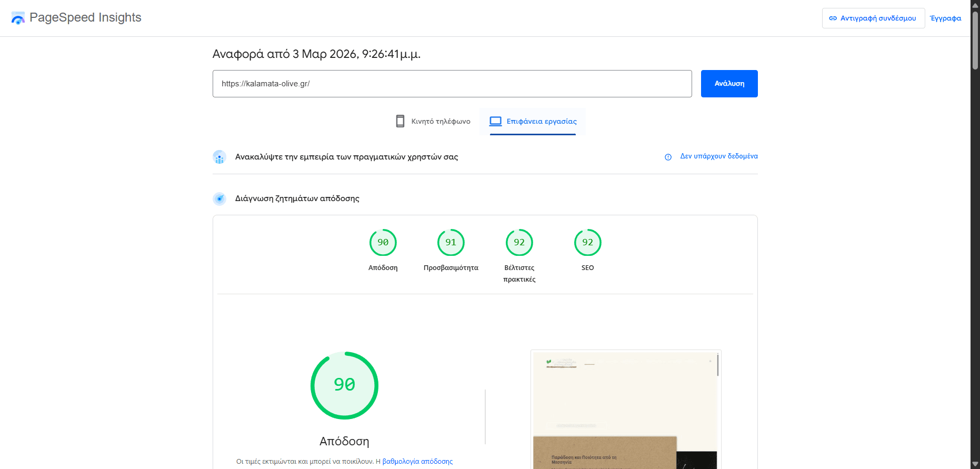This screenshot has width=980, height=469.
Task: Select the 91 Προσβασιμότητα score gauge
Action: pyautogui.click(x=451, y=243)
